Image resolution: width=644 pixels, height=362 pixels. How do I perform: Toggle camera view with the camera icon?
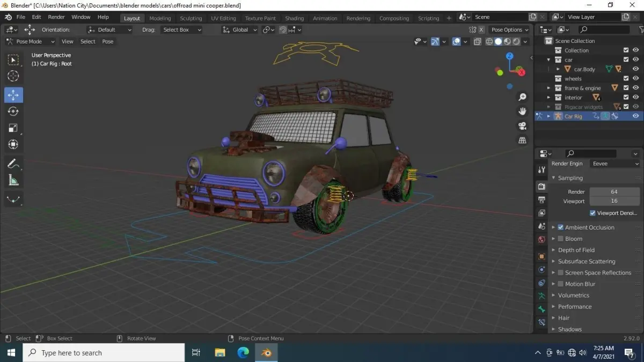coord(522,126)
